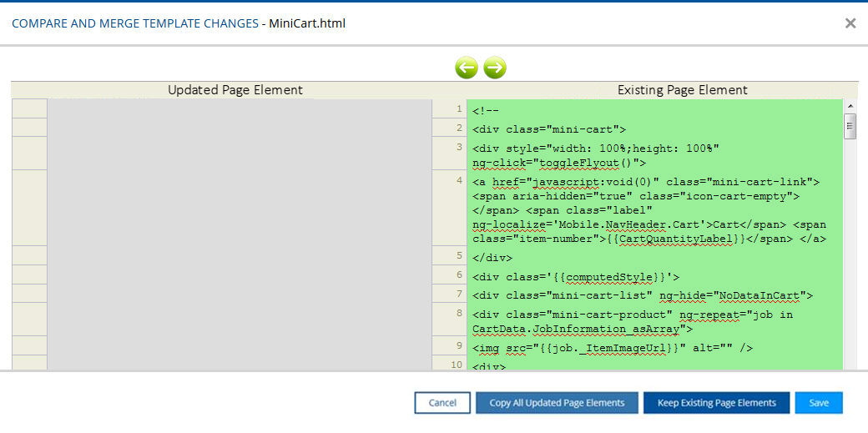This screenshot has height=433, width=868.
Task: Select Keep Existing Page Elements
Action: pos(716,403)
